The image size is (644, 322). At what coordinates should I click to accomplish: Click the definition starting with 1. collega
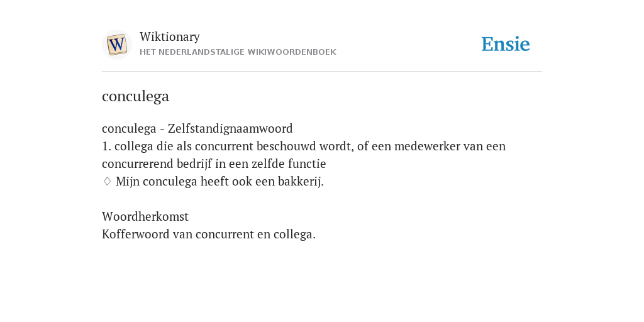[304, 155]
